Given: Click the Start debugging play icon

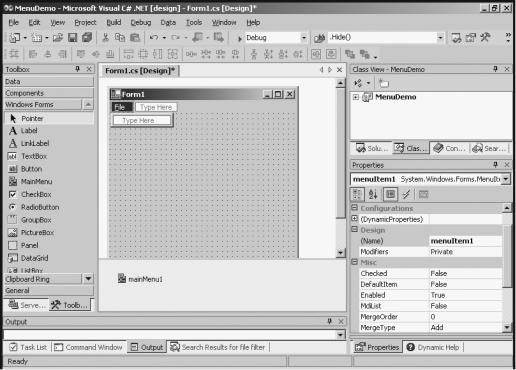Looking at the screenshot, I should pyautogui.click(x=239, y=38).
